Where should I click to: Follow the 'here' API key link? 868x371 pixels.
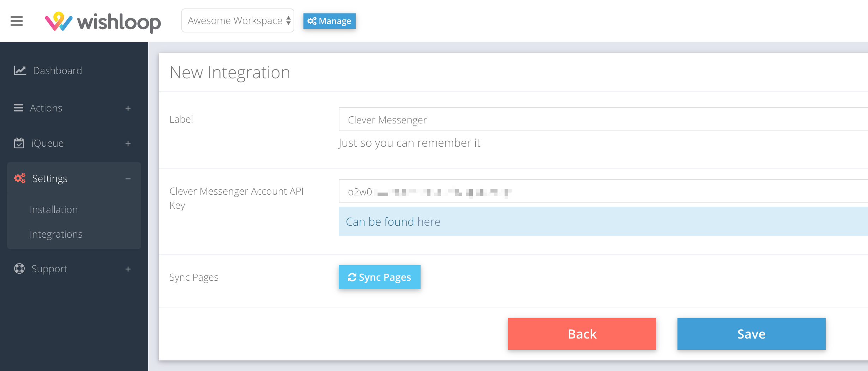(429, 222)
